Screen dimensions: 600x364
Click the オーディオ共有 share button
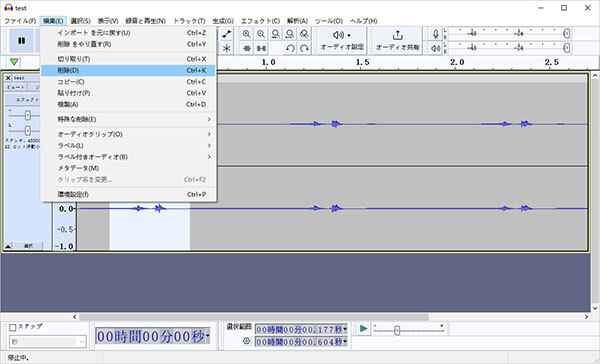click(398, 41)
